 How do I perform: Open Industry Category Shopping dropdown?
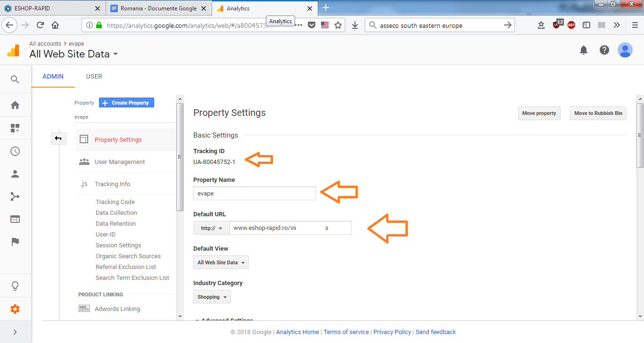(212, 297)
